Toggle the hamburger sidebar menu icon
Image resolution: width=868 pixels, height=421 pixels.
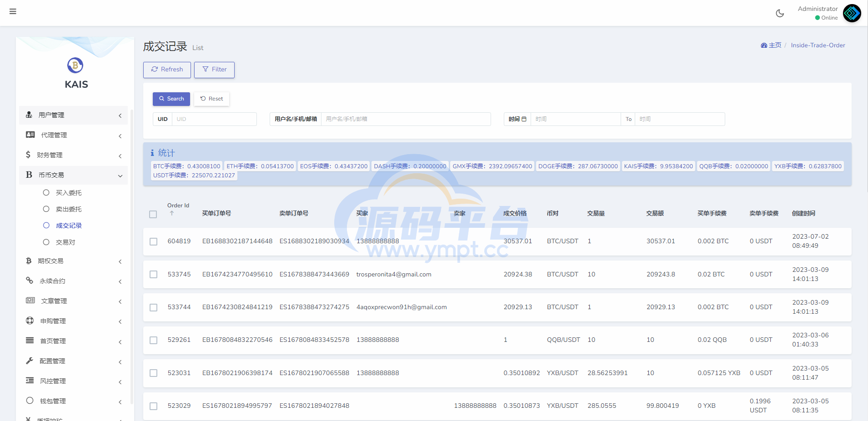tap(13, 11)
